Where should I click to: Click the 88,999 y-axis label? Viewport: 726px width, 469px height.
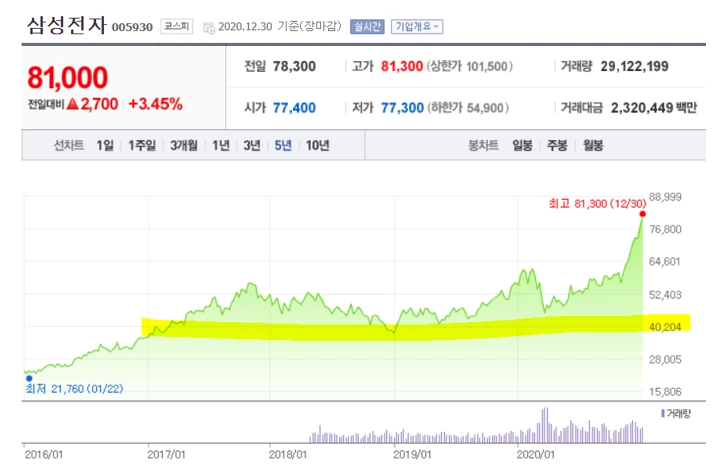[x=665, y=197]
